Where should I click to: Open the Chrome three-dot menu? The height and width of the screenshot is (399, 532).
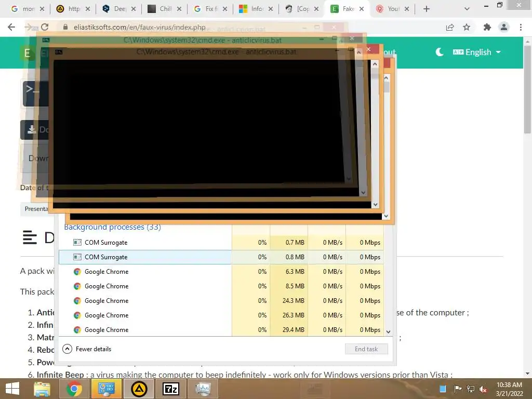[521, 27]
